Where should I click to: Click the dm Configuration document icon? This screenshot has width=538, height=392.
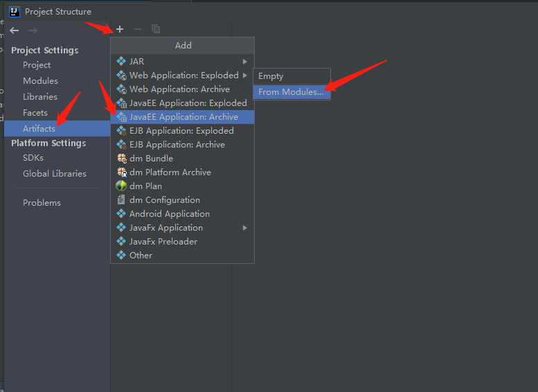121,199
